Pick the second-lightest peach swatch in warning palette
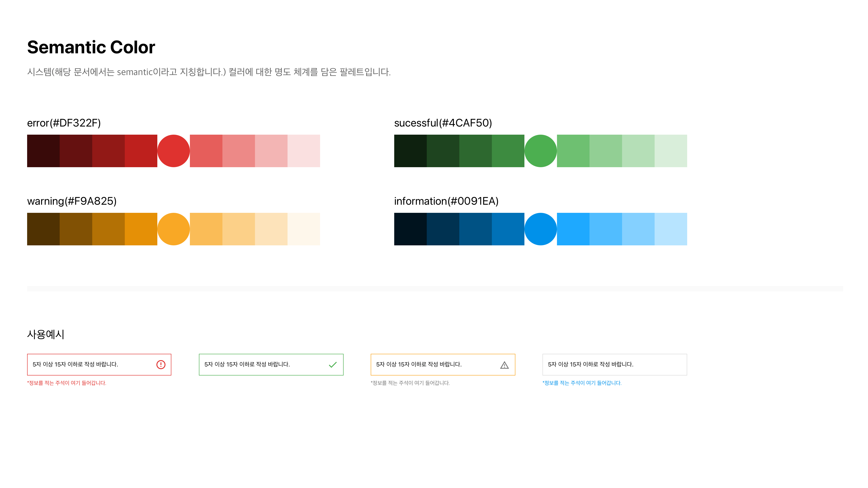868x488 pixels. pos(271,229)
